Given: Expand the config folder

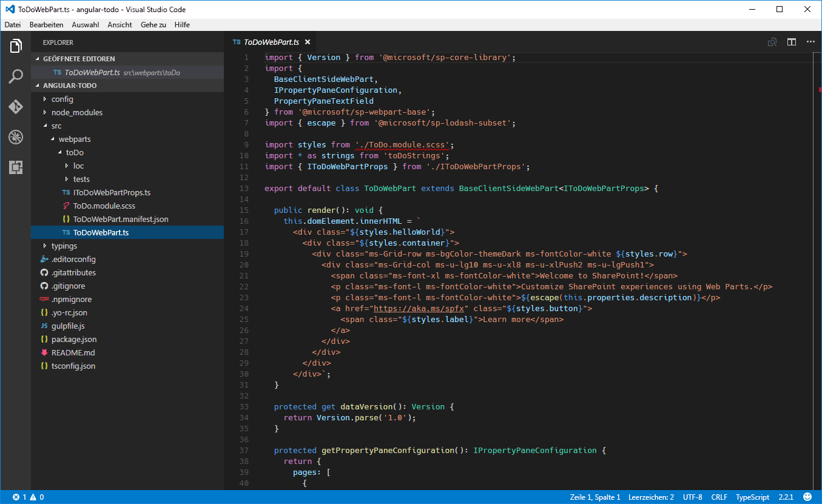Looking at the screenshot, I should tap(62, 99).
